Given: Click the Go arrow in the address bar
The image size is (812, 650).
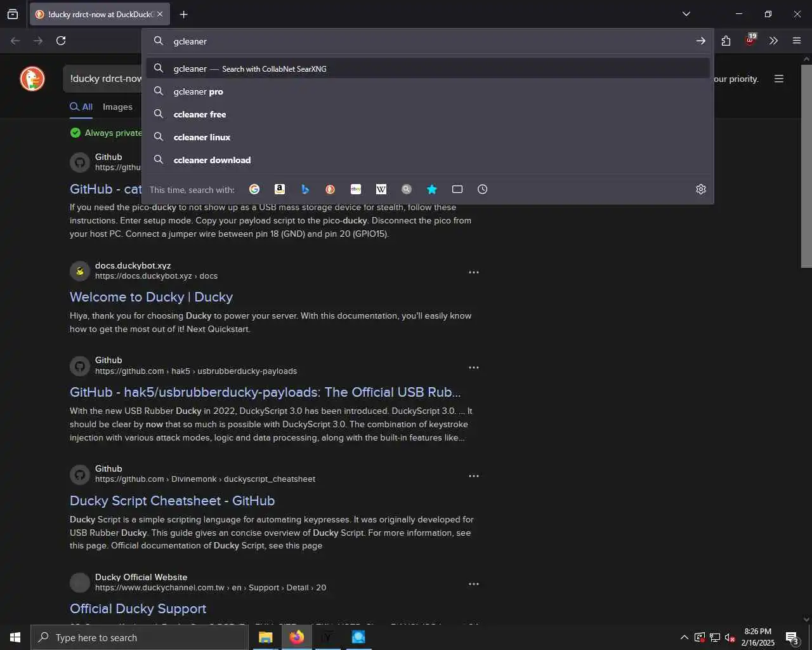Looking at the screenshot, I should [700, 41].
